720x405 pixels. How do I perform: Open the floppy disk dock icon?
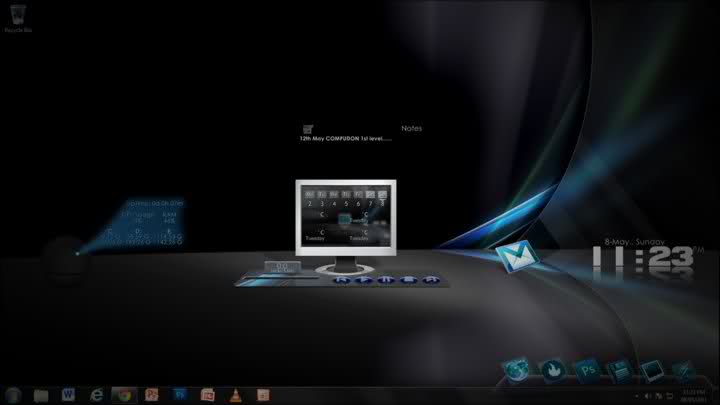(x=620, y=371)
